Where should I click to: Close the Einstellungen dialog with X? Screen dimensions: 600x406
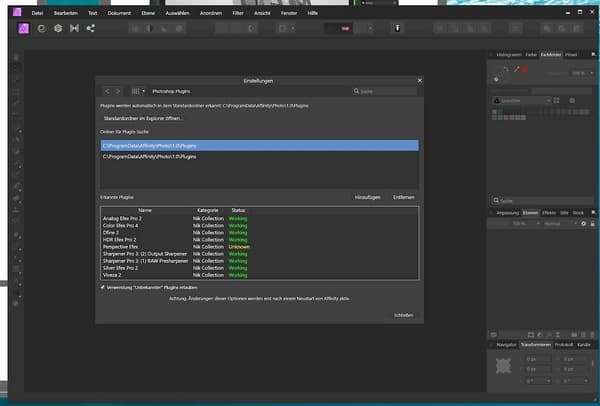pos(420,81)
